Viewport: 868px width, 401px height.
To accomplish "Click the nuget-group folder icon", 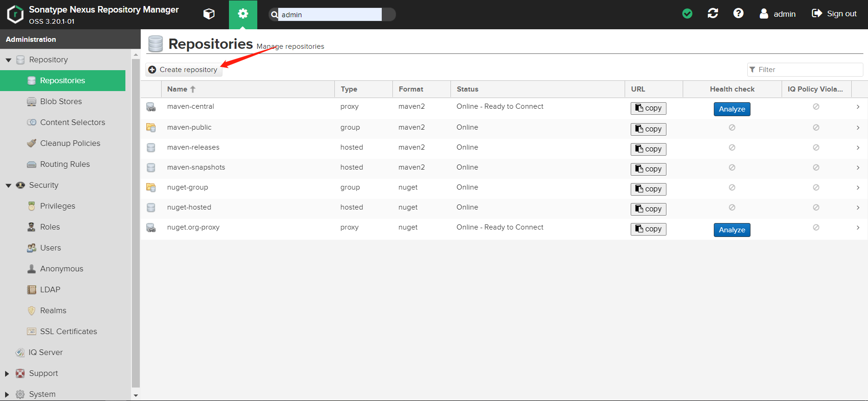I will point(151,187).
